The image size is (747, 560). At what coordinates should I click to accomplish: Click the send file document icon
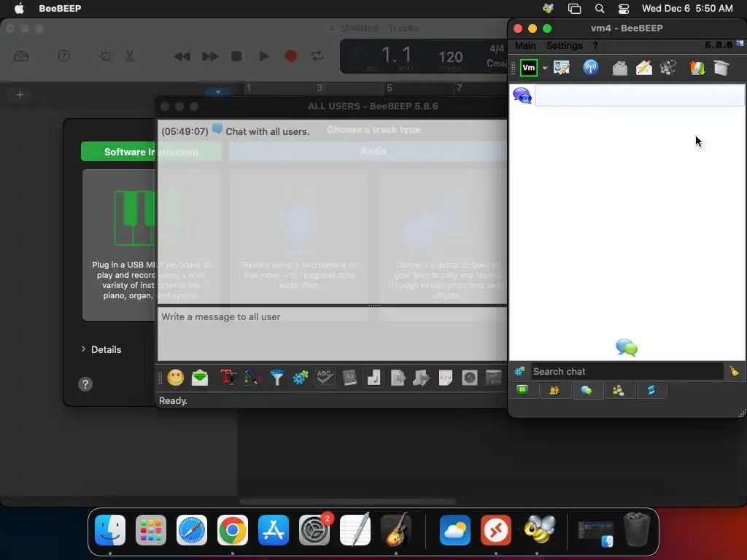[398, 378]
